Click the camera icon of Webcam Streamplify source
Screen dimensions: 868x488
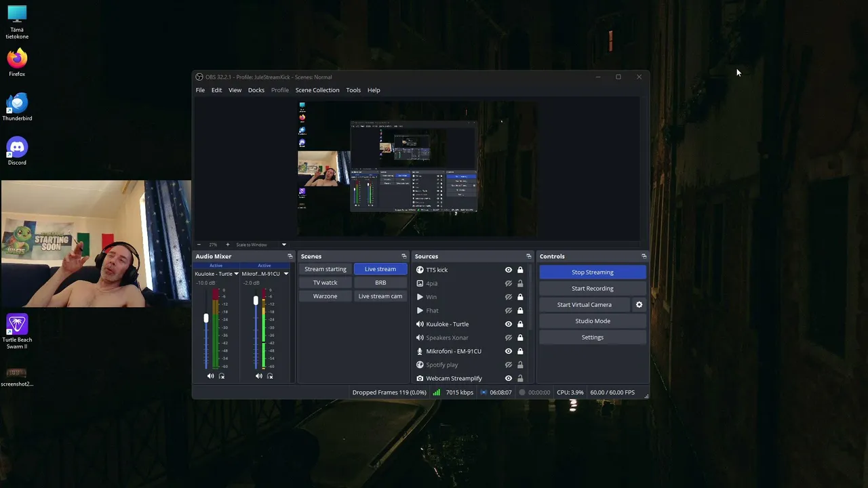[420, 378]
